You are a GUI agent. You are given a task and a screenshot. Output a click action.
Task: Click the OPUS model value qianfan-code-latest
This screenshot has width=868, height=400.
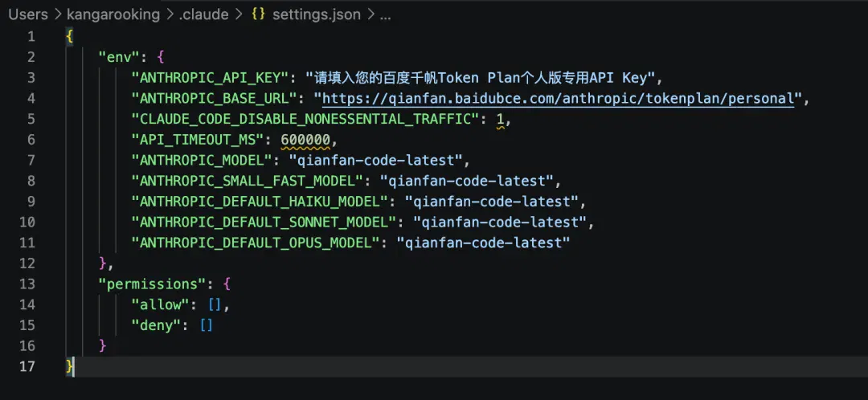click(483, 243)
